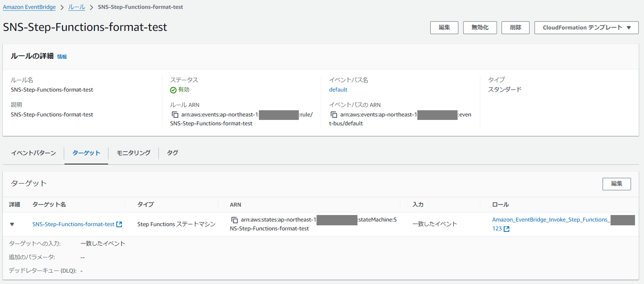The image size is (644, 284).
Task: Click the 削除 button
Action: [515, 27]
